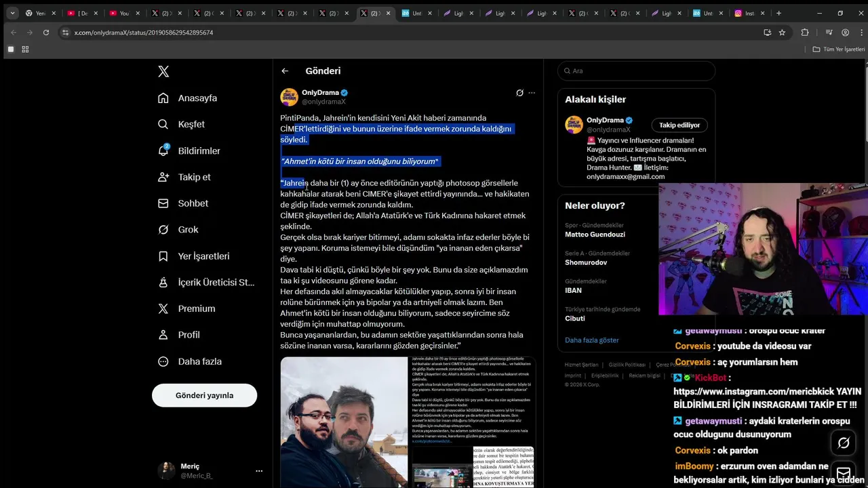This screenshot has width=868, height=488.
Task: Click Grok icon on OnlyDrama post
Action: pyautogui.click(x=519, y=93)
